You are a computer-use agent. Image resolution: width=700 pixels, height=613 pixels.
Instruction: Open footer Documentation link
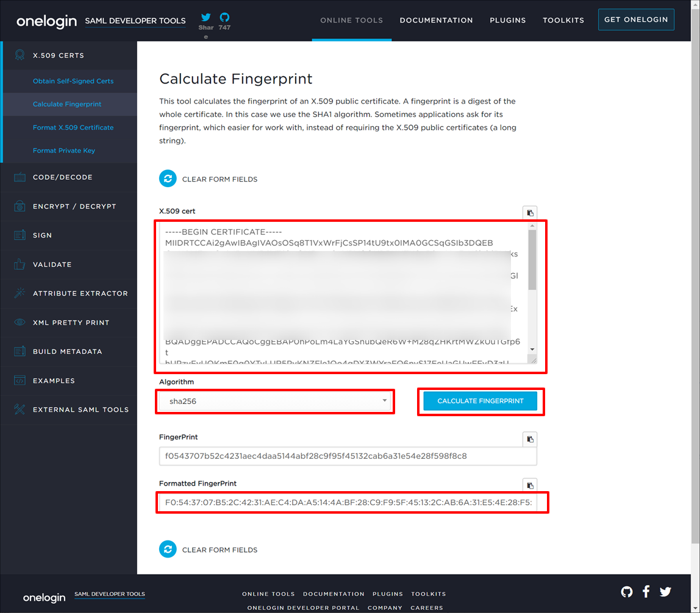pos(334,594)
